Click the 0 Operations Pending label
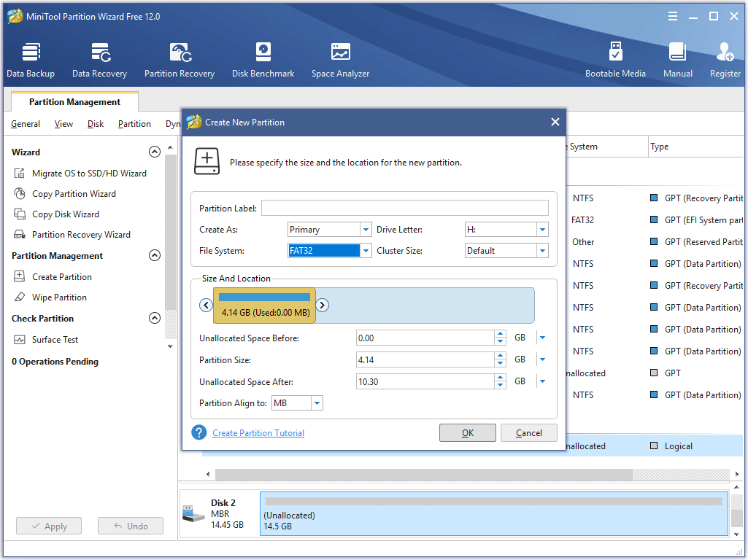748x560 pixels. click(55, 362)
